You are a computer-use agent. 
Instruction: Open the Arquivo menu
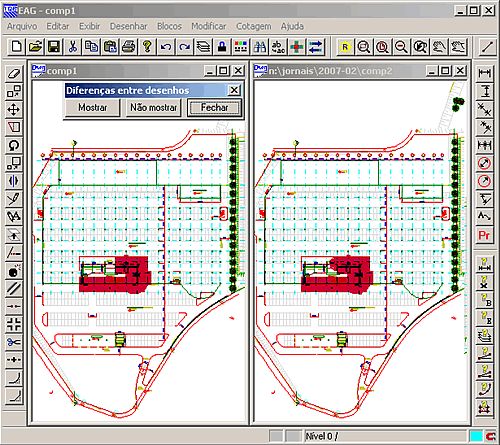(x=22, y=26)
